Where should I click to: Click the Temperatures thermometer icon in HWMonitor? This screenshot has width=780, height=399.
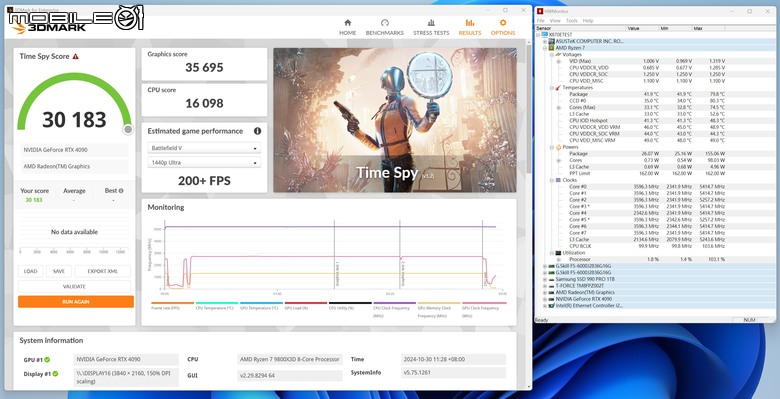pos(558,88)
